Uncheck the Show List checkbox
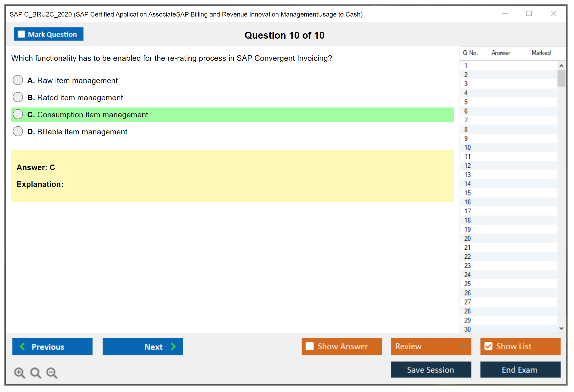 pyautogui.click(x=488, y=346)
